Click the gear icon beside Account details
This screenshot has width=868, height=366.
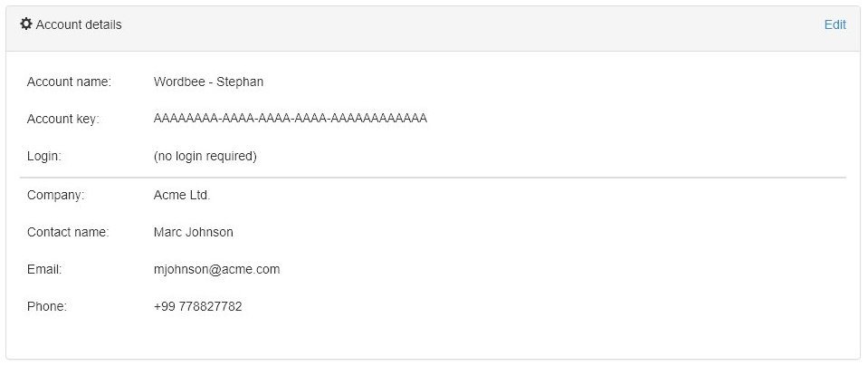(26, 24)
